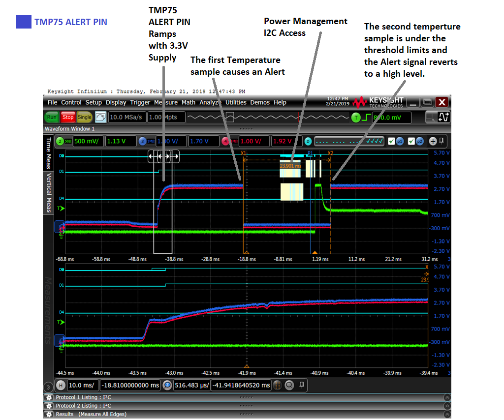Click the -18.81 ms horizontal position field

click(x=130, y=385)
